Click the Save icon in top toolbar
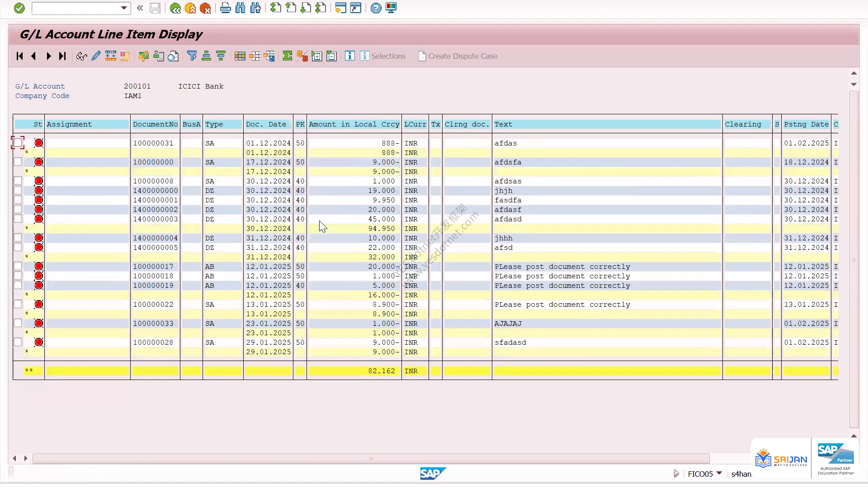The width and height of the screenshot is (868, 488). point(155,8)
